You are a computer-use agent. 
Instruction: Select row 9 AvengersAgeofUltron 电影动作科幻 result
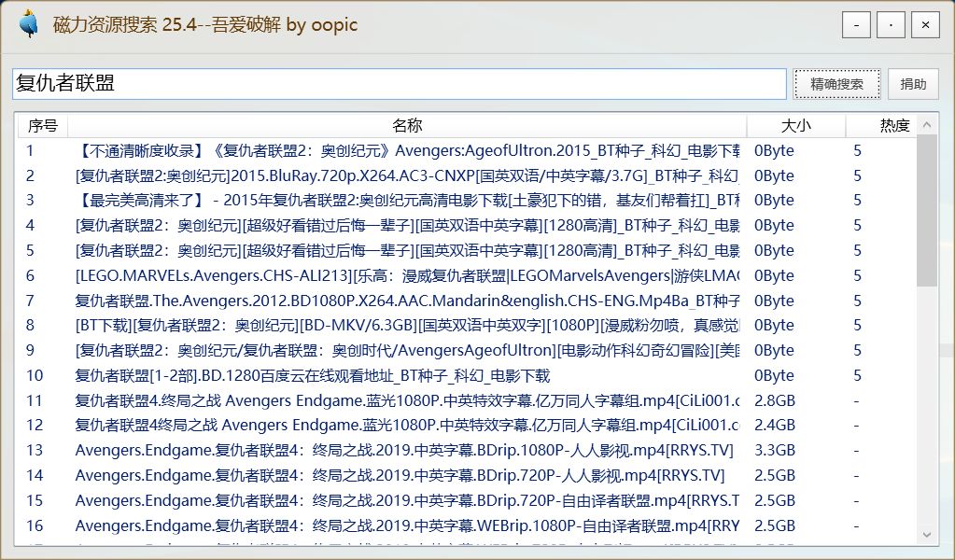coord(407,350)
